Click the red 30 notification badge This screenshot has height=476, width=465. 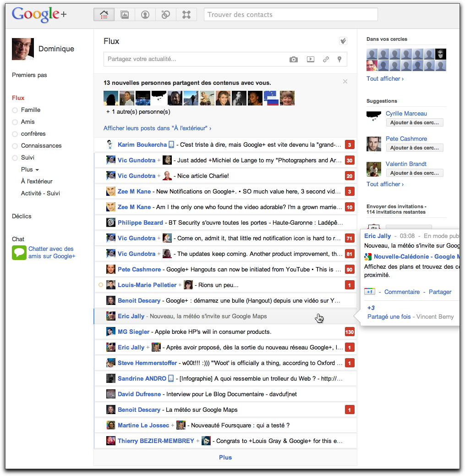pos(350,161)
